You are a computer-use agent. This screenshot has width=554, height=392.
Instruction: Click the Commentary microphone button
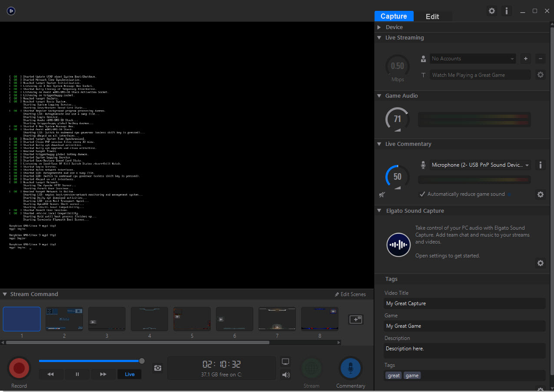pyautogui.click(x=351, y=369)
